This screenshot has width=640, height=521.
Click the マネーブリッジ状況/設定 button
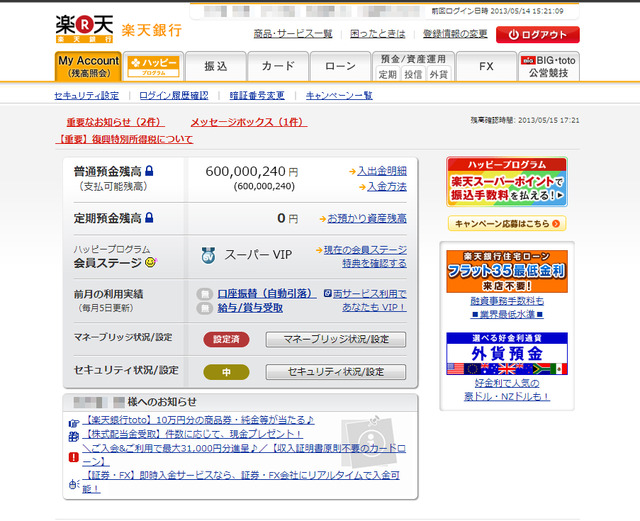(x=336, y=339)
